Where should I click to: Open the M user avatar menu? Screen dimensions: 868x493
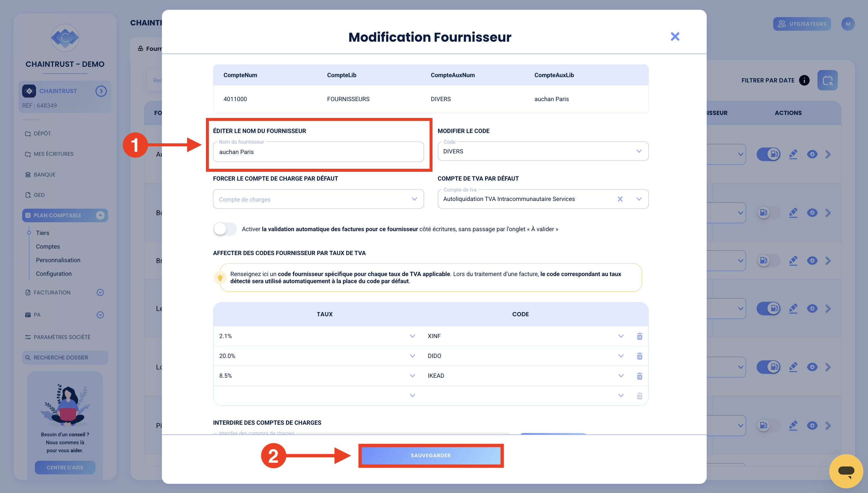click(x=848, y=24)
